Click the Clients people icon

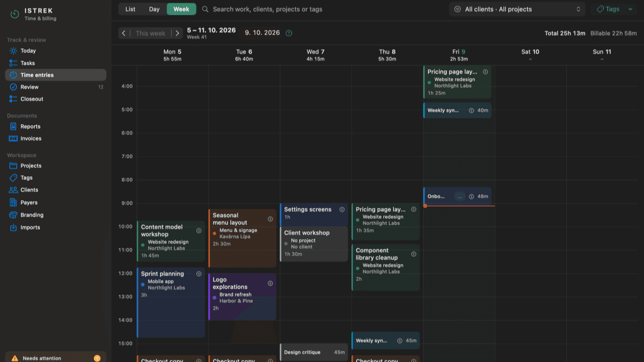13,190
